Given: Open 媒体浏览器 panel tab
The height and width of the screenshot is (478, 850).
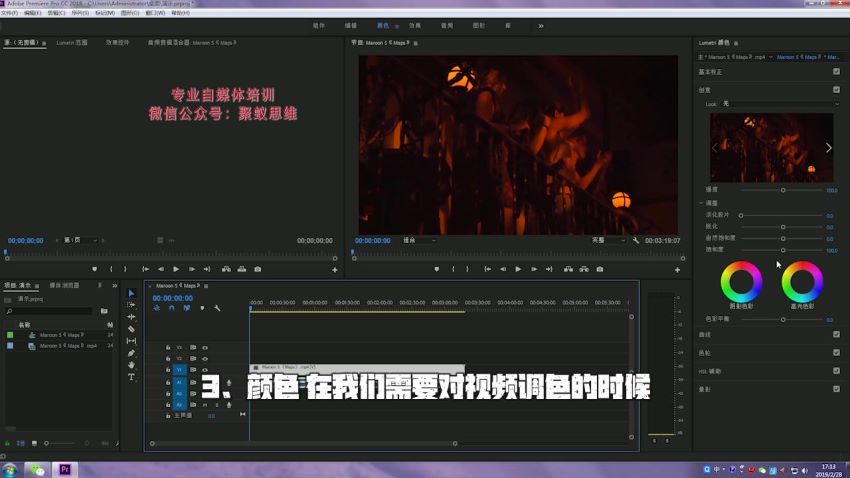Looking at the screenshot, I should [x=65, y=286].
